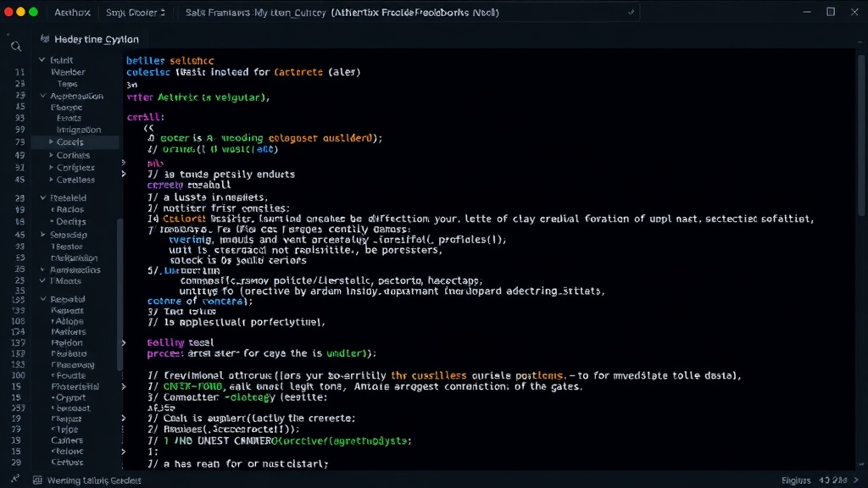Screen dimensions: 868x488
Task: Toggle fold arrow beside the '1:' line
Action: tap(124, 452)
